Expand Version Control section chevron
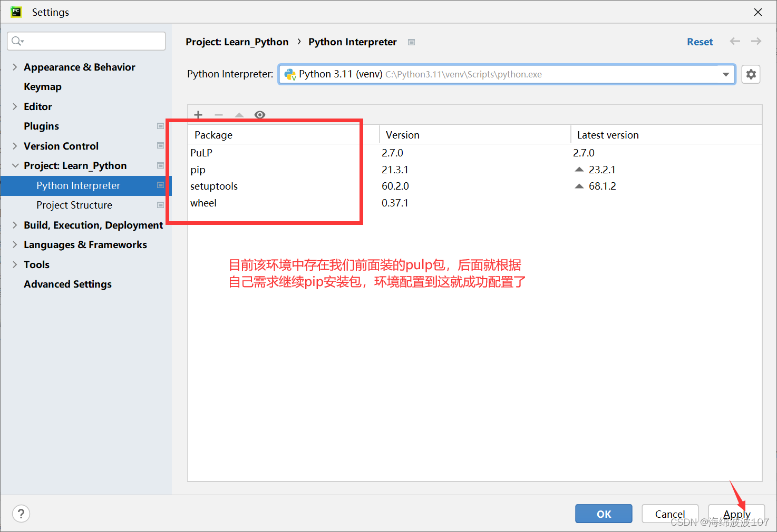This screenshot has width=777, height=532. [15, 146]
